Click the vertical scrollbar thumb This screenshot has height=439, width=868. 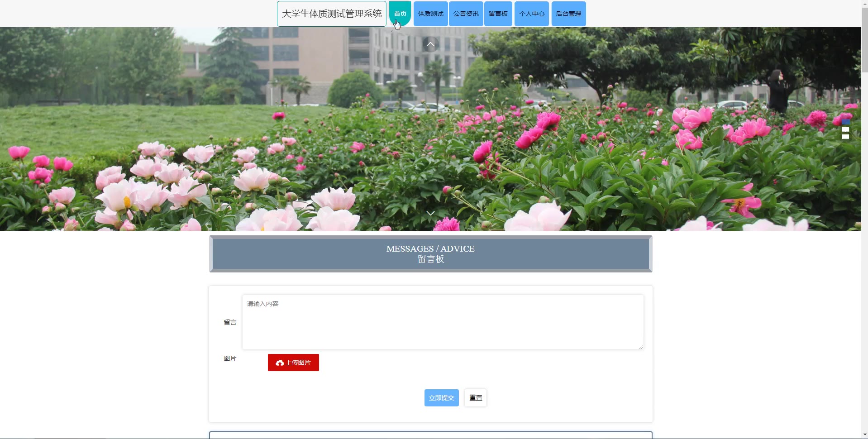864,40
